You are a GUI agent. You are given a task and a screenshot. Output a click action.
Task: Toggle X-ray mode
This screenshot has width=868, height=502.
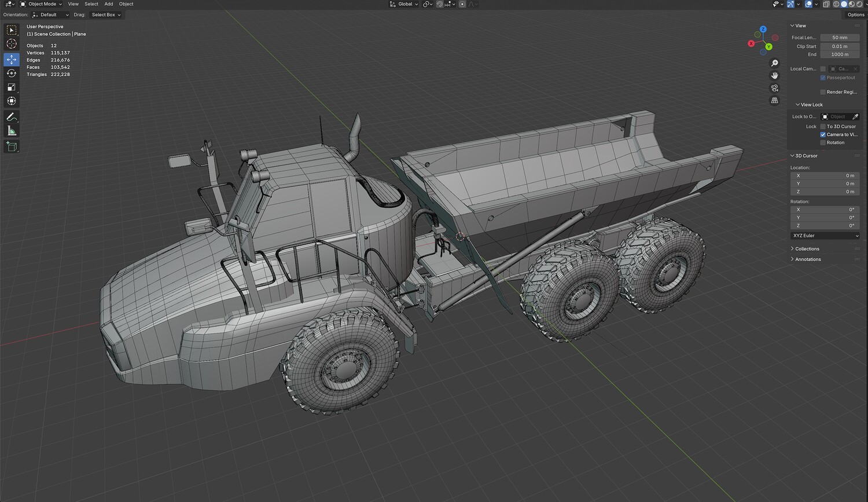tap(826, 4)
